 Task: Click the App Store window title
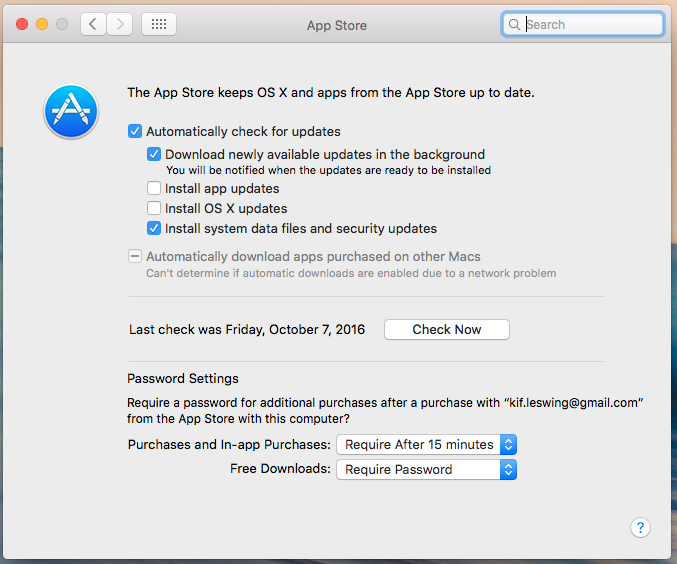point(337,25)
